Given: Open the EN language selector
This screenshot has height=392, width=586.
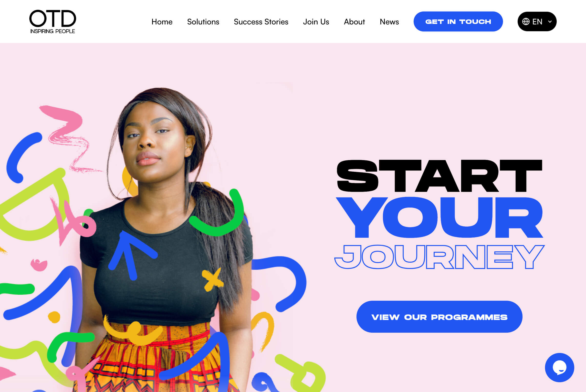Looking at the screenshot, I should point(537,21).
